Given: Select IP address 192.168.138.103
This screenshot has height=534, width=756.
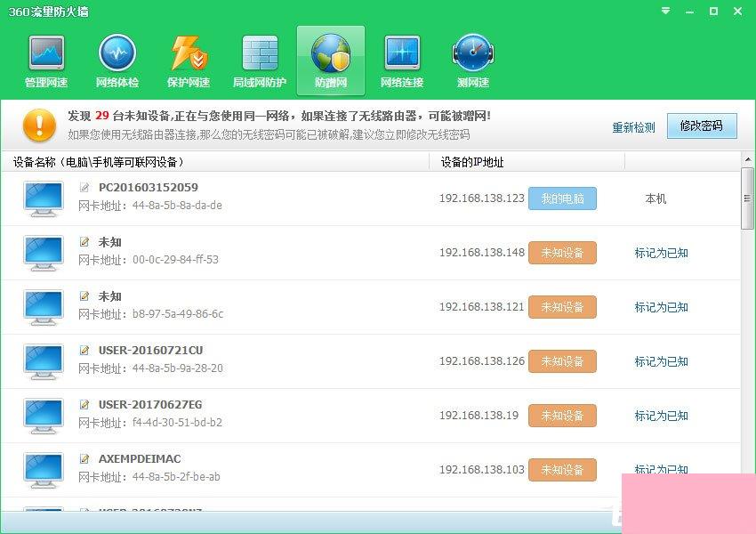Looking at the screenshot, I should (482, 469).
